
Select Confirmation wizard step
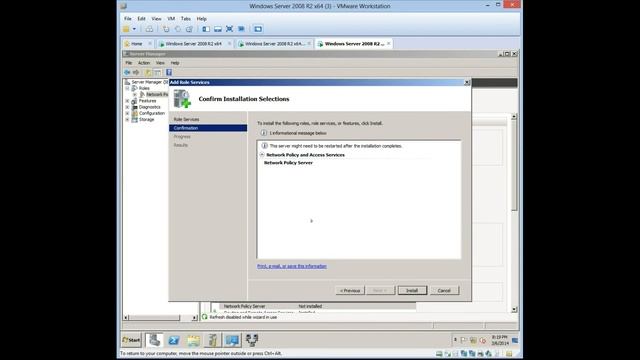click(x=208, y=128)
